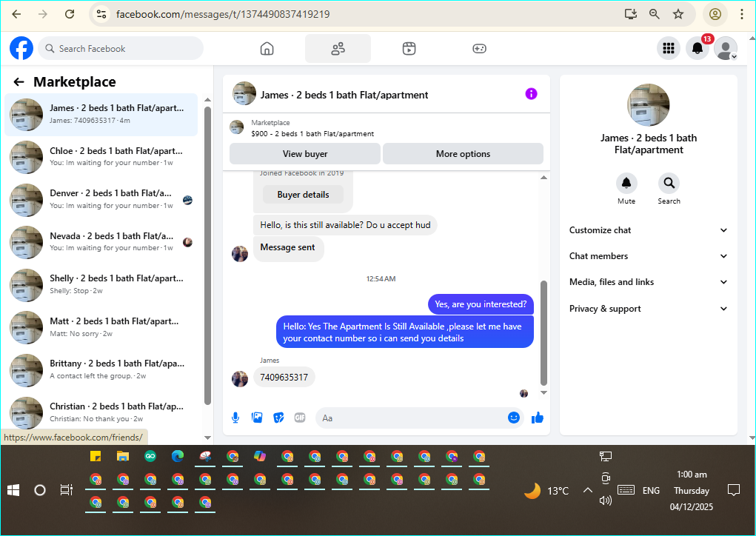Open the emoji picker
The image size is (756, 536).
click(x=513, y=418)
